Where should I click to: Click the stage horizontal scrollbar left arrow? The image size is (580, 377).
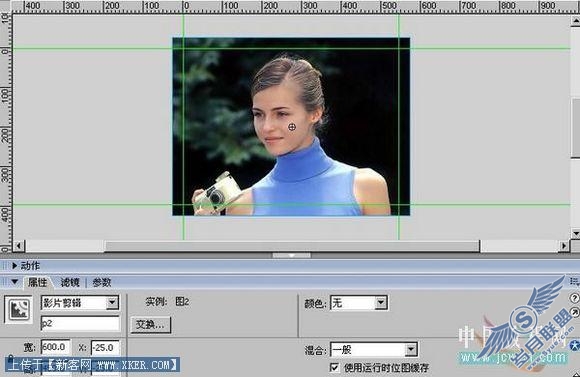click(x=19, y=245)
